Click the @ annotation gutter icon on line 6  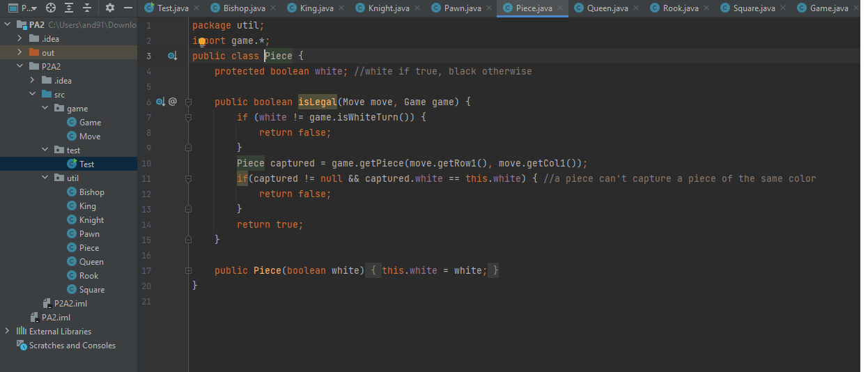173,102
